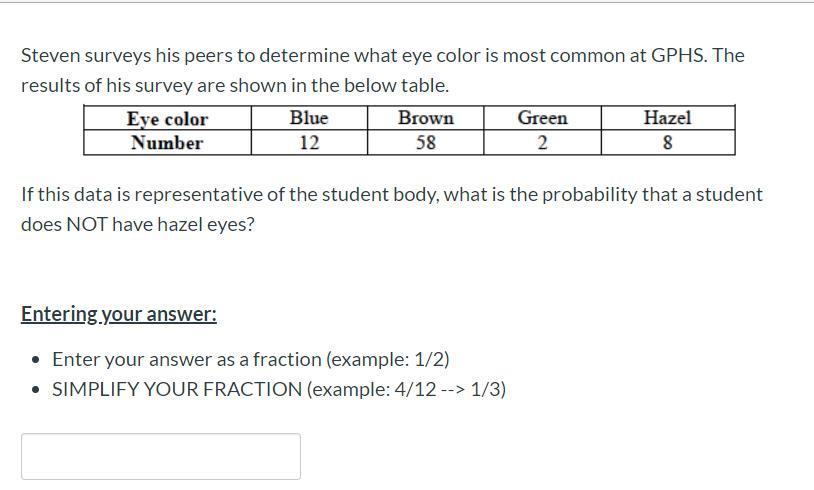814x490 pixels.
Task: Click the word "NOT" in the question
Action: pyautogui.click(x=87, y=224)
